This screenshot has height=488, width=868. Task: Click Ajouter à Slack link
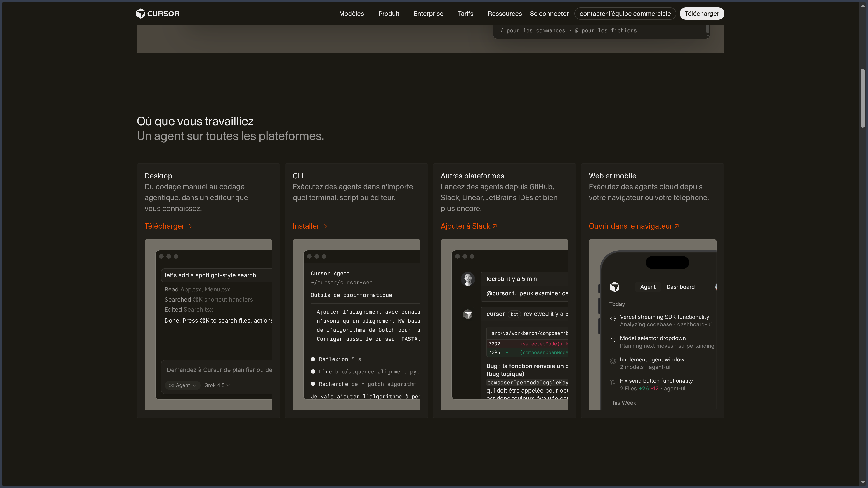tap(469, 226)
